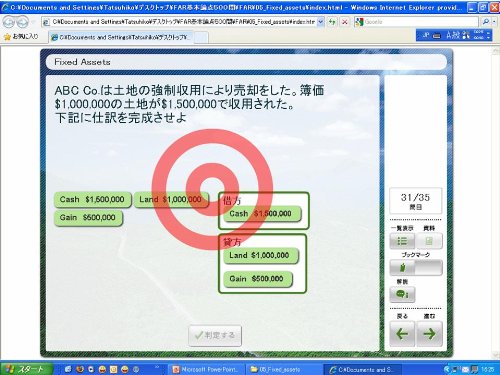The width and height of the screenshot is (500, 375).
Task: Select Land $1,000,000 in the 貸方 box
Action: (x=260, y=256)
